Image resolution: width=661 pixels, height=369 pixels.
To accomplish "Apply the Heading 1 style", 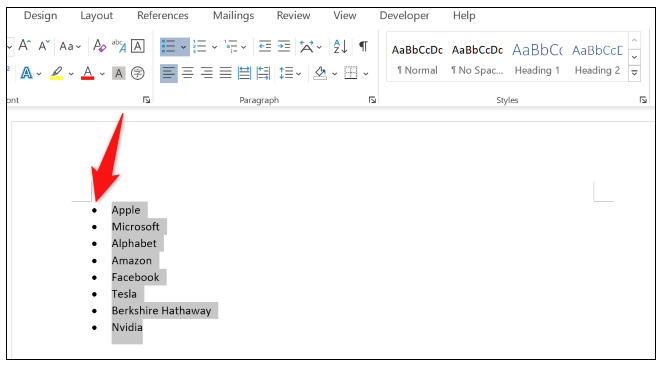I will [537, 59].
